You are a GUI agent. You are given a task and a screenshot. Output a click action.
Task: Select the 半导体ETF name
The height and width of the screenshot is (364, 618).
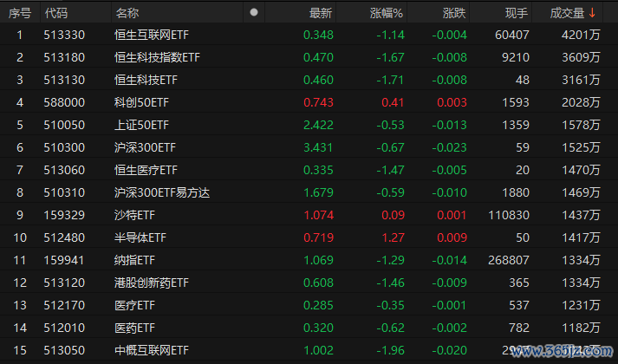(140, 237)
